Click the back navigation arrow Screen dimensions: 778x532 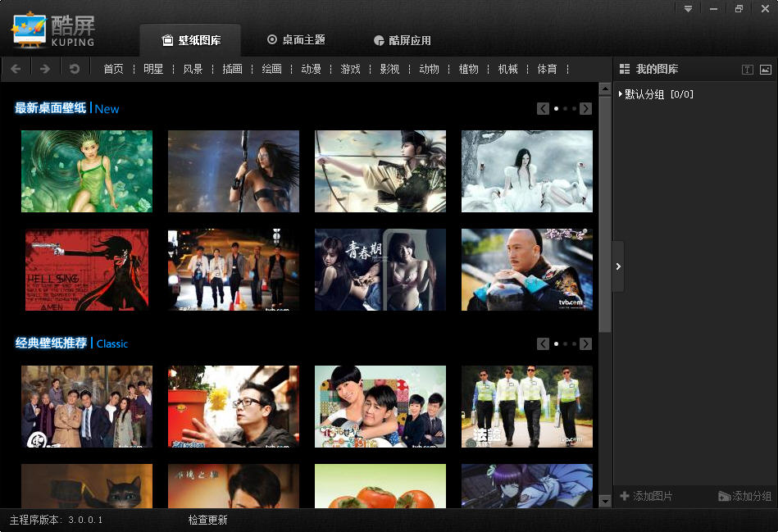coord(16,69)
